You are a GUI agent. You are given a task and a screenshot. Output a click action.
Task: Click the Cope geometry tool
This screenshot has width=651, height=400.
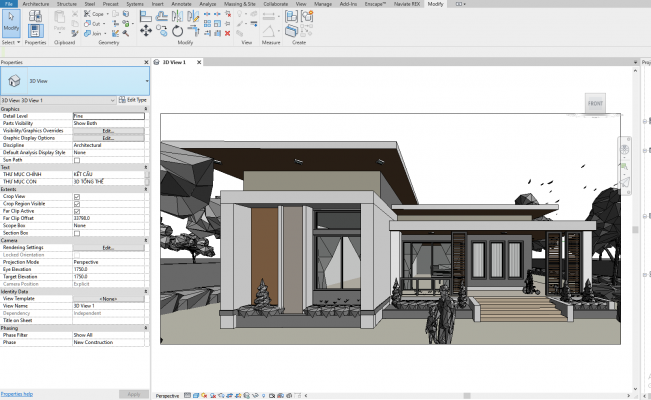[x=91, y=16]
